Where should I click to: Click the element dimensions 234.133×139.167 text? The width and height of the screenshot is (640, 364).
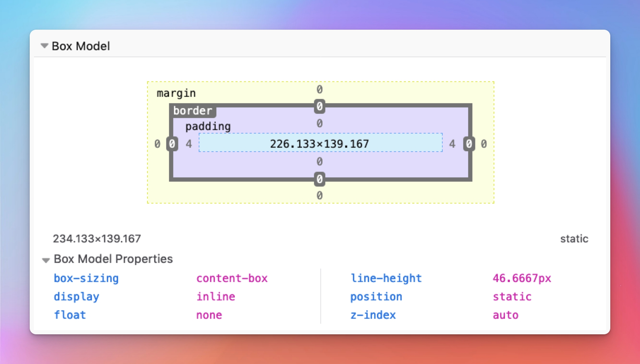pos(97,239)
